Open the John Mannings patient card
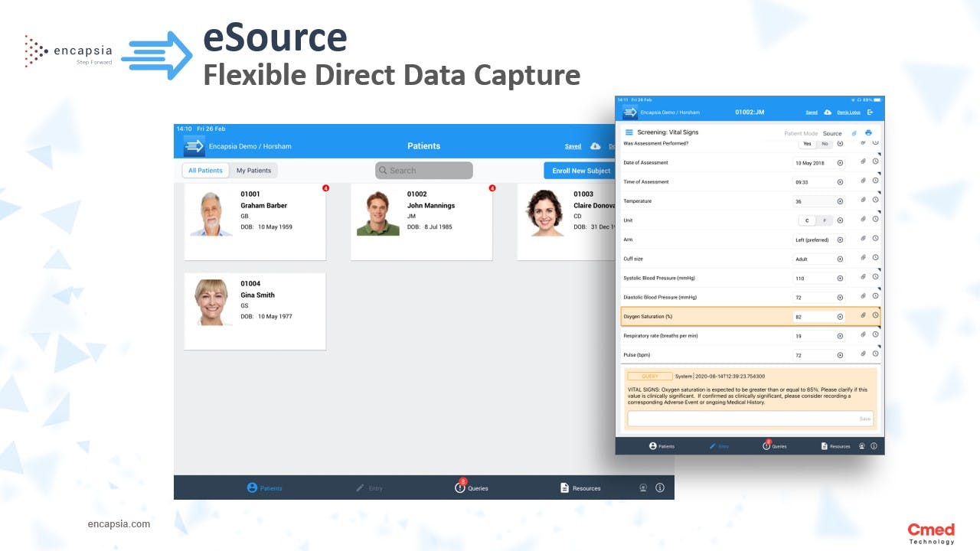 (x=421, y=222)
